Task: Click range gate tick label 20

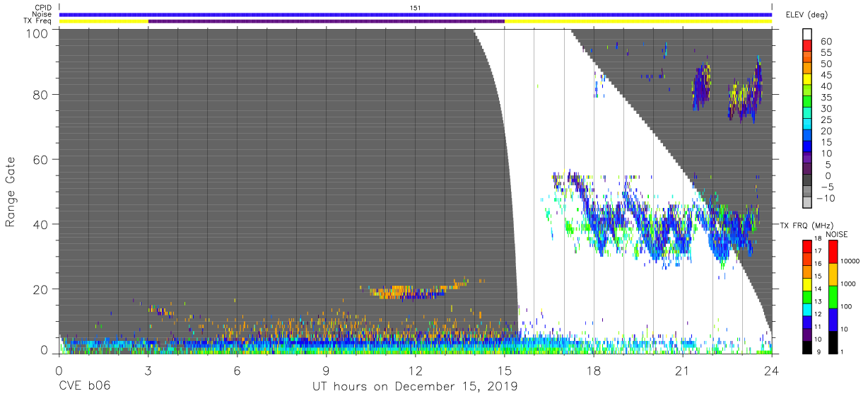Action: [x=42, y=289]
